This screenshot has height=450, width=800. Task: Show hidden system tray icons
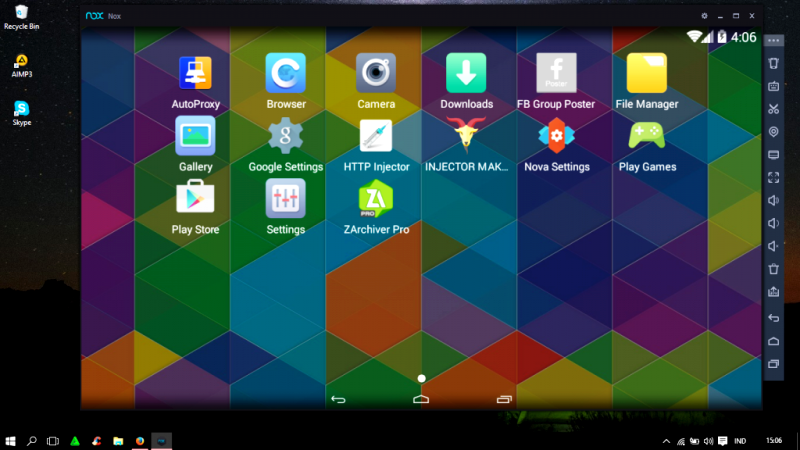pyautogui.click(x=666, y=441)
